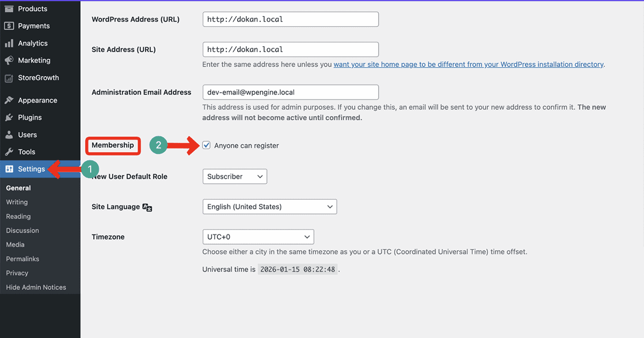The image size is (644, 338).
Task: Select Permalinks from the Settings submenu
Action: click(23, 259)
